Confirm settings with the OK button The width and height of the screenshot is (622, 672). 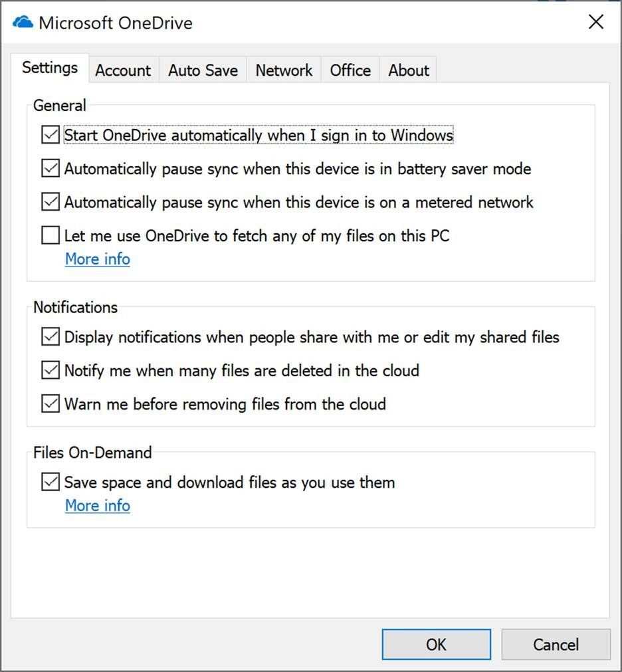(436, 643)
